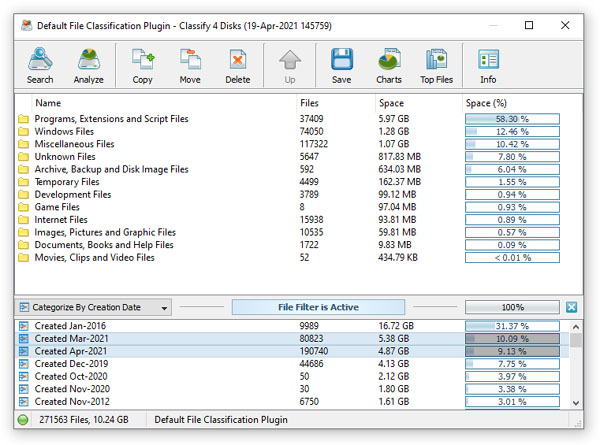Click the File Filter is Active banner
The width and height of the screenshot is (600, 445).
tap(318, 307)
